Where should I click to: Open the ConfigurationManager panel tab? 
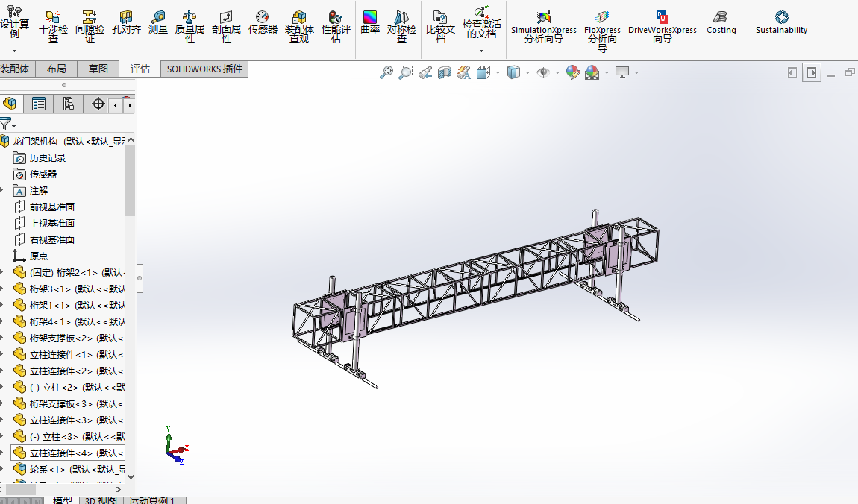(x=69, y=104)
